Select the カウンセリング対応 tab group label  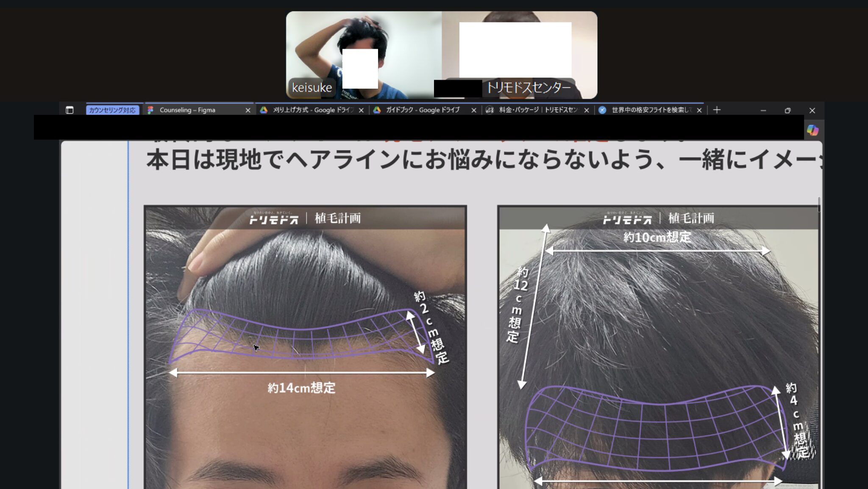click(x=112, y=110)
